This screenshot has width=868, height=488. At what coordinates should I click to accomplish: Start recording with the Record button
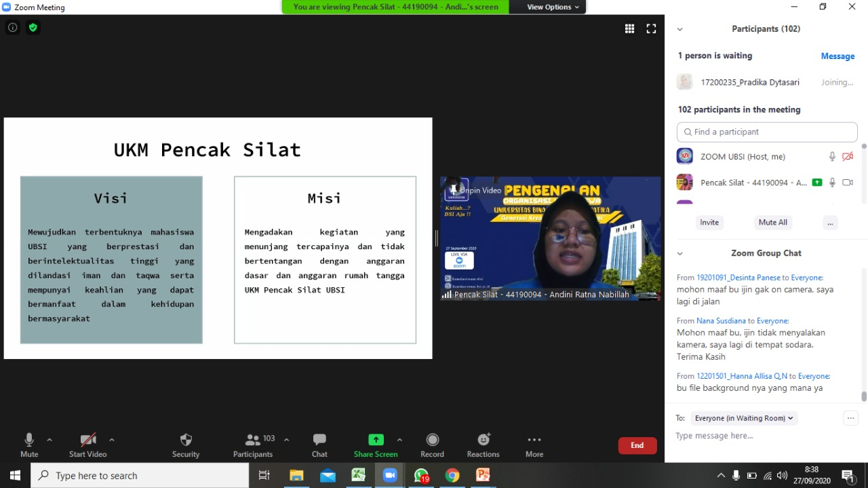[432, 445]
